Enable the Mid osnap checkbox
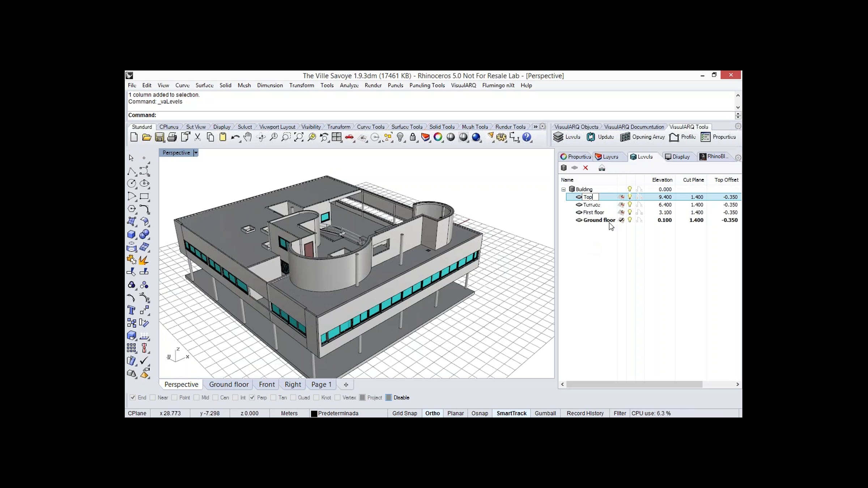The height and width of the screenshot is (488, 868). [x=196, y=398]
